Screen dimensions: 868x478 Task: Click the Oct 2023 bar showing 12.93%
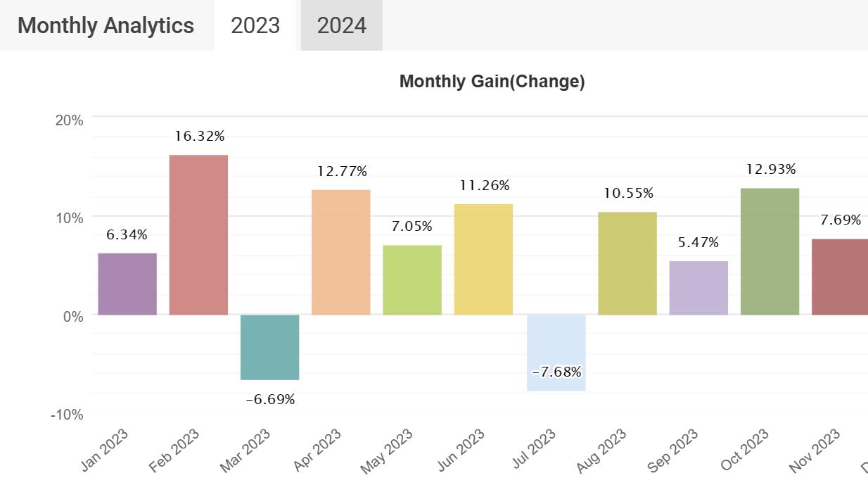point(770,251)
